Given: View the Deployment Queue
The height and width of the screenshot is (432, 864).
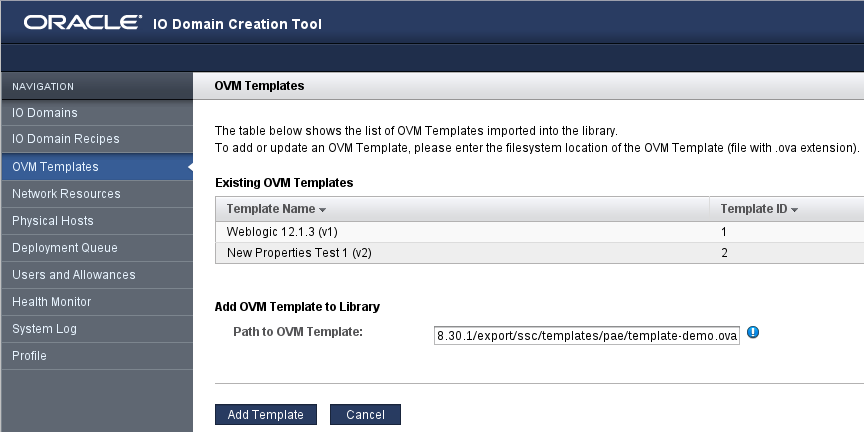Looking at the screenshot, I should click(x=65, y=248).
